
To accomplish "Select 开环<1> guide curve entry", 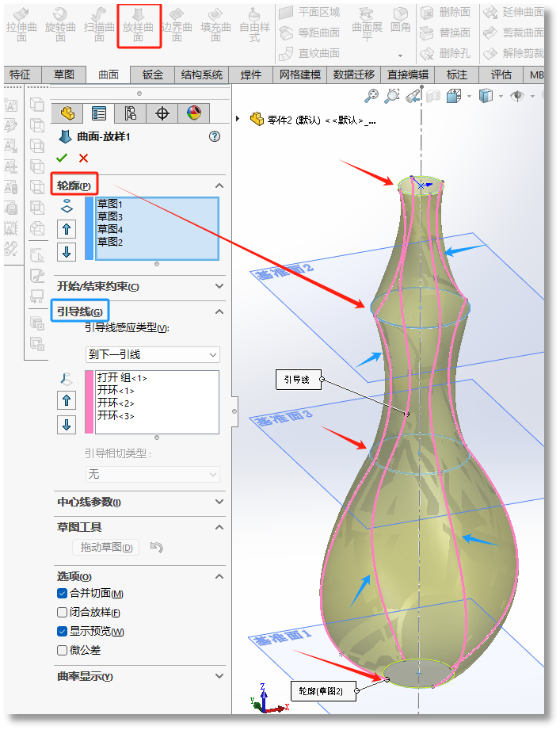I will click(157, 390).
